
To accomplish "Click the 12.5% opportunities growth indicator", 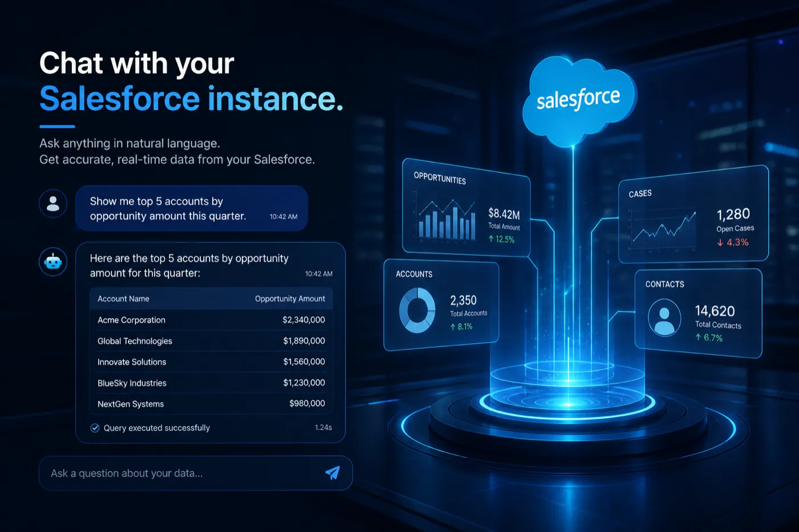I will (x=501, y=239).
